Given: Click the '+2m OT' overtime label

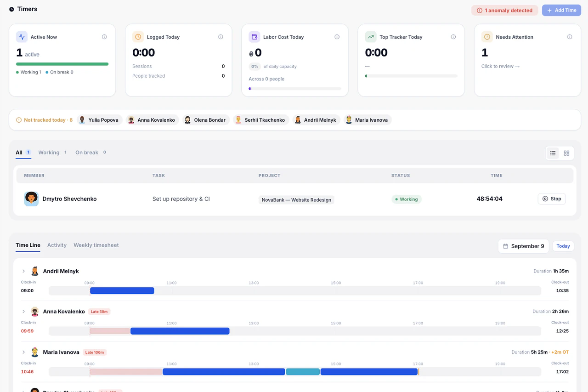Looking at the screenshot, I should (x=560, y=352).
